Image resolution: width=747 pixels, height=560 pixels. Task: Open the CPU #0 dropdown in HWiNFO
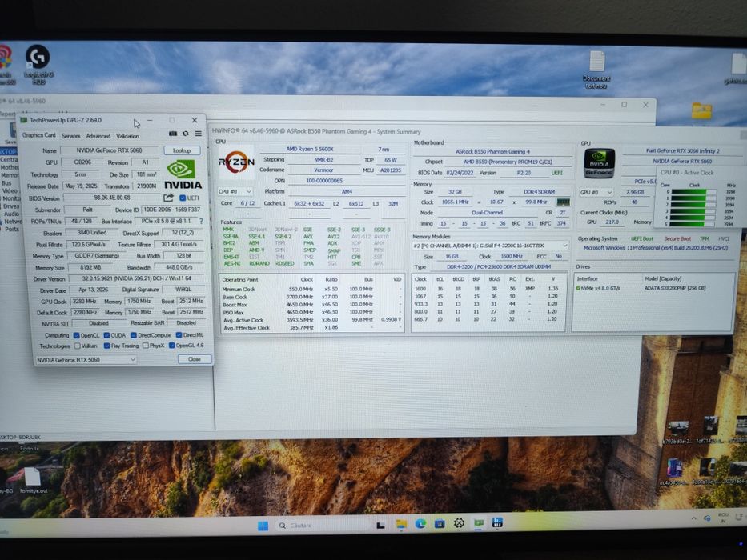[x=235, y=191]
